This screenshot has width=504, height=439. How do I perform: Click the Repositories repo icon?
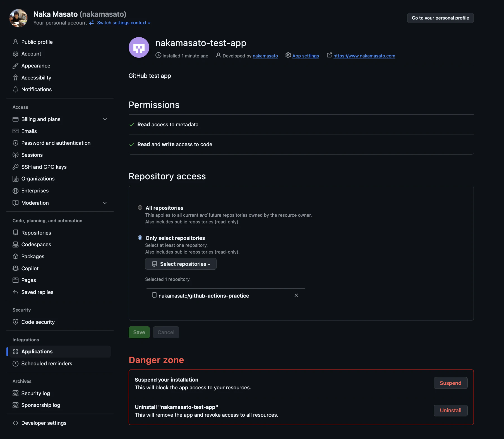(x=16, y=233)
